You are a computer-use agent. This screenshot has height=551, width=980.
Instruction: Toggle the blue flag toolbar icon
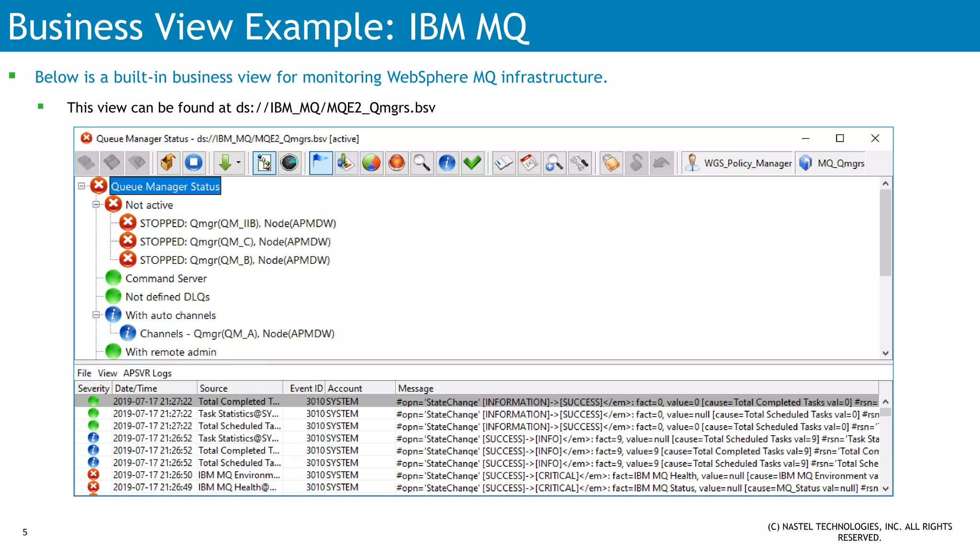click(321, 163)
